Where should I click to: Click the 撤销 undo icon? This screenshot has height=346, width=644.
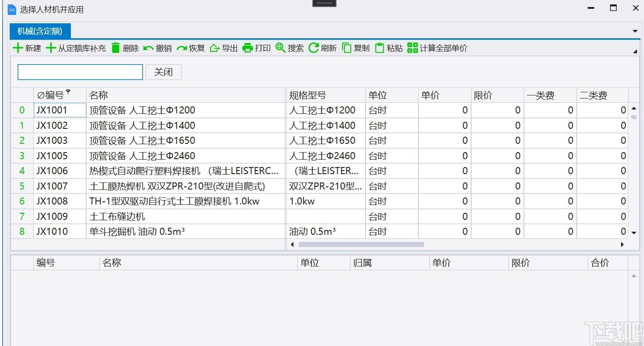click(x=149, y=48)
